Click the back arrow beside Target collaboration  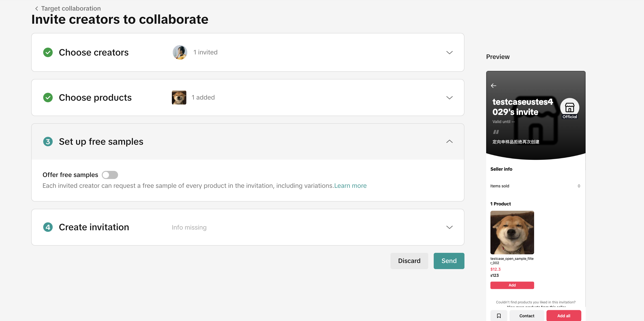(36, 9)
